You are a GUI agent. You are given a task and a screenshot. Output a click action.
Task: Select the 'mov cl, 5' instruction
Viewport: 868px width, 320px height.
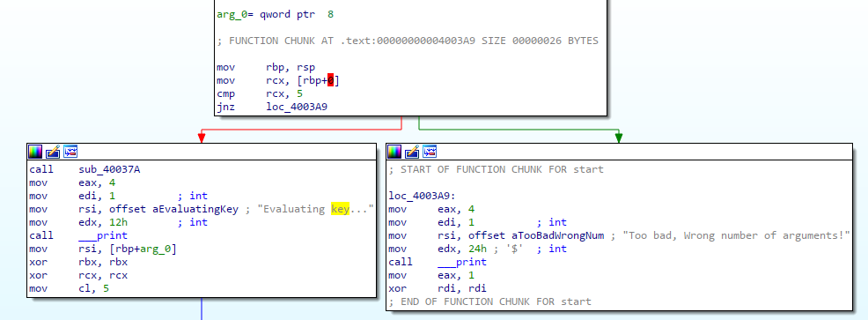tap(70, 289)
